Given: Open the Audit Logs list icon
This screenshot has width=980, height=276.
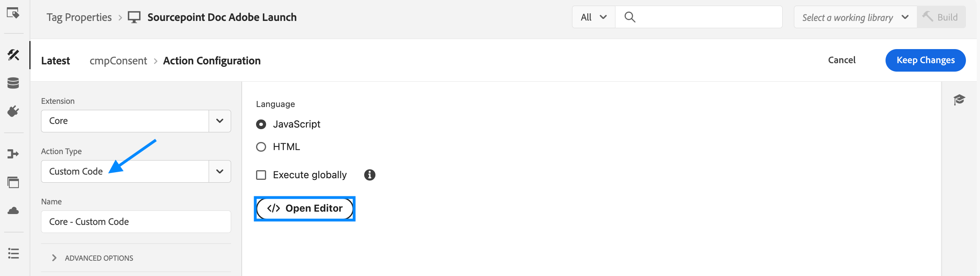Looking at the screenshot, I should 13,253.
